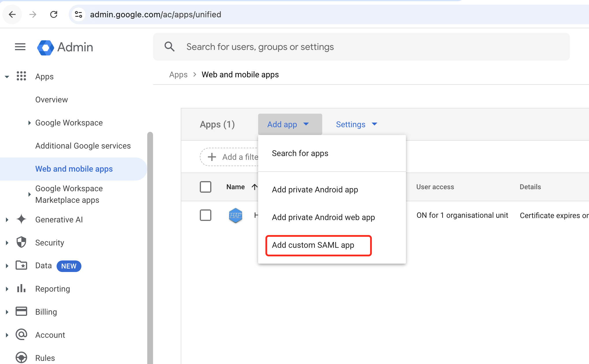Image resolution: width=589 pixels, height=364 pixels.
Task: Choose Search for apps from menu
Action: click(332, 153)
